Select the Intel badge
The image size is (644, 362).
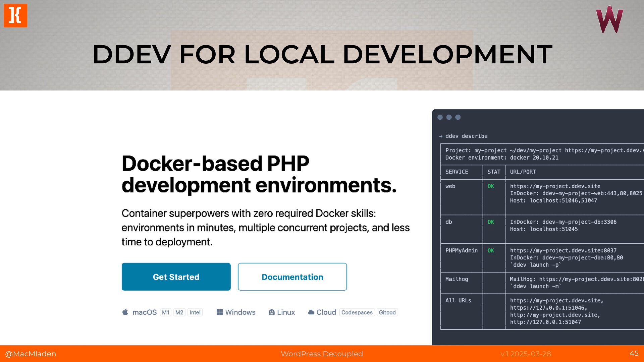point(195,312)
